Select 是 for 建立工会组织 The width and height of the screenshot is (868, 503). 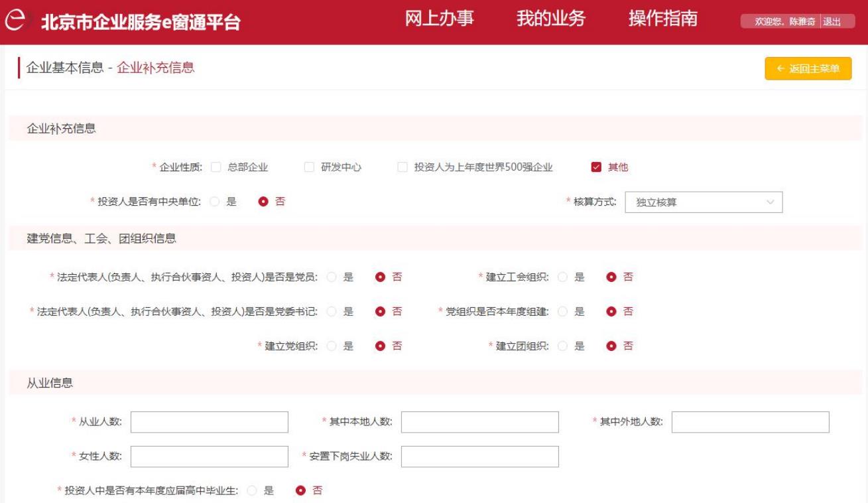[x=563, y=277]
